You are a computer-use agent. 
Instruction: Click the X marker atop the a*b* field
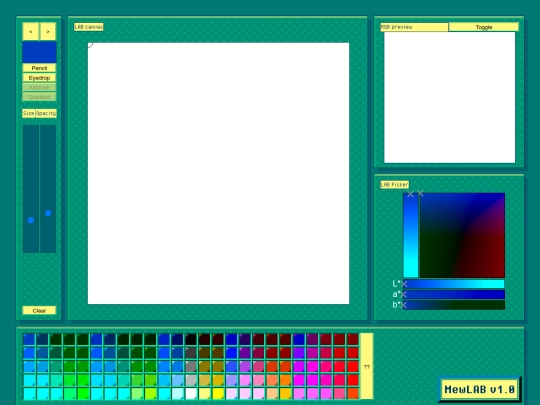[x=420, y=193]
